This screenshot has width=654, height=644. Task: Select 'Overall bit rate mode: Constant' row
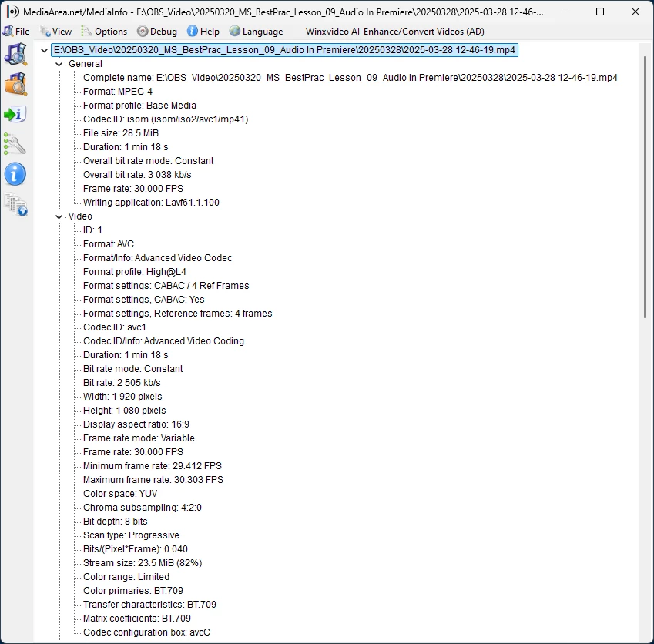149,160
